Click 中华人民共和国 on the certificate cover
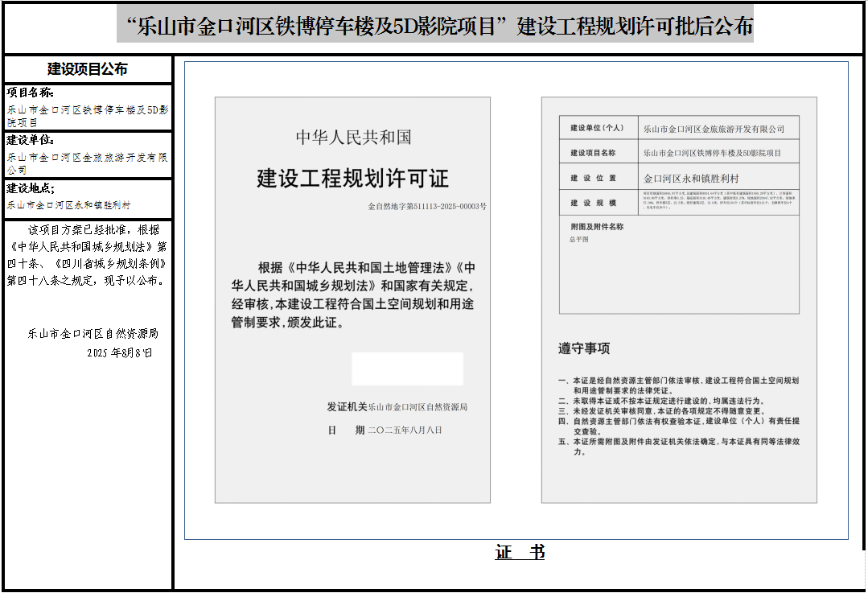The width and height of the screenshot is (868, 593). [353, 137]
